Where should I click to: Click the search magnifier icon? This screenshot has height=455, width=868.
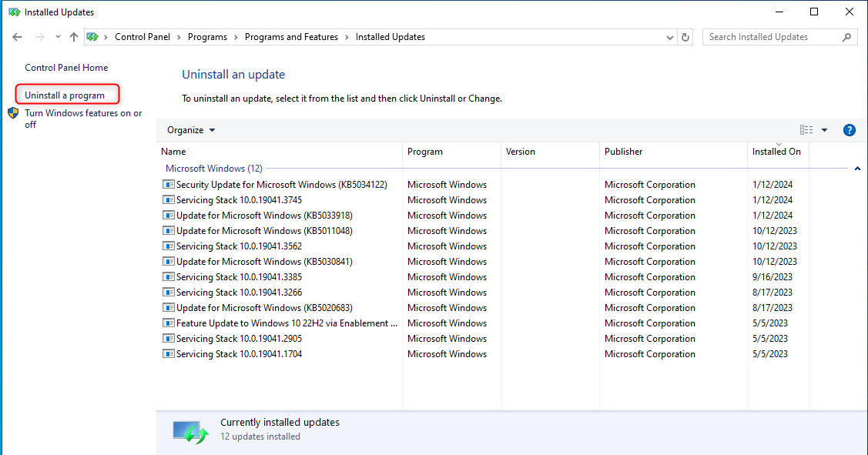(x=846, y=37)
